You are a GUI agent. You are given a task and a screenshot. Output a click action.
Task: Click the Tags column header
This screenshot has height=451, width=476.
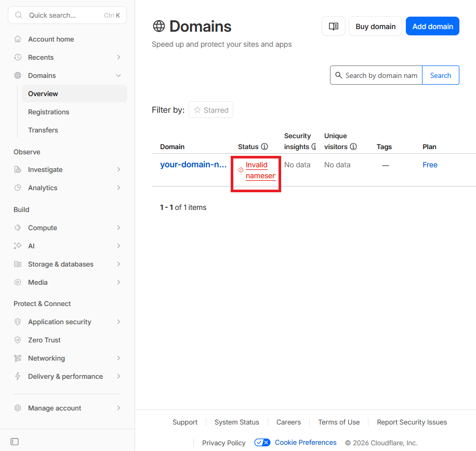pyautogui.click(x=384, y=147)
